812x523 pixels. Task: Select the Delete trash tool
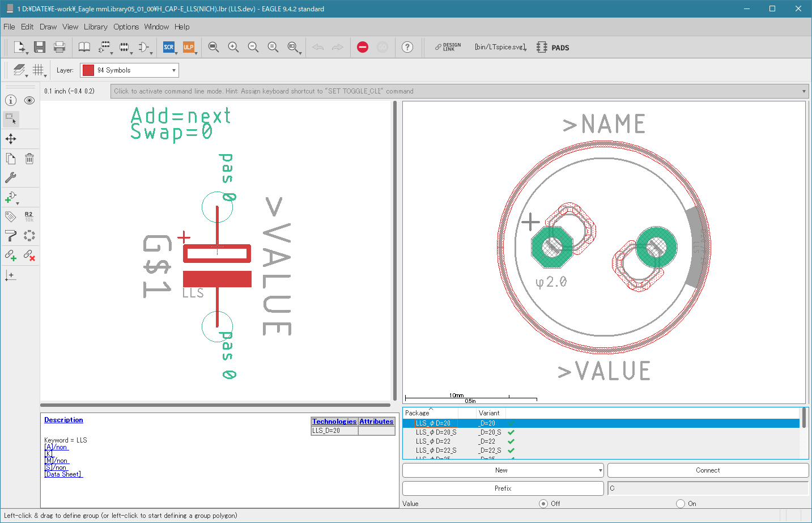coord(29,159)
